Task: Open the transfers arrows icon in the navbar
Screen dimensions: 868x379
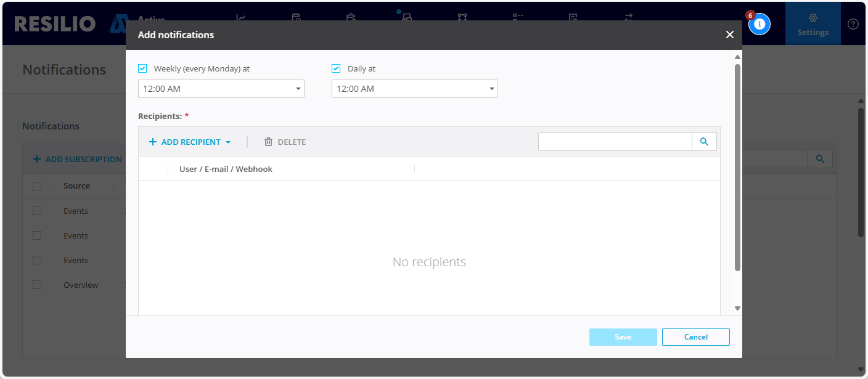Action: point(627,18)
